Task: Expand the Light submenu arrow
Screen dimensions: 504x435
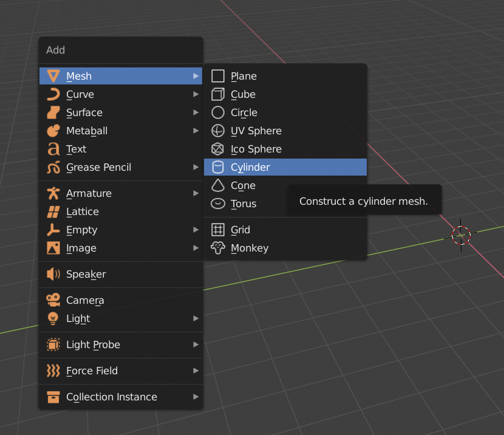Action: pos(196,318)
